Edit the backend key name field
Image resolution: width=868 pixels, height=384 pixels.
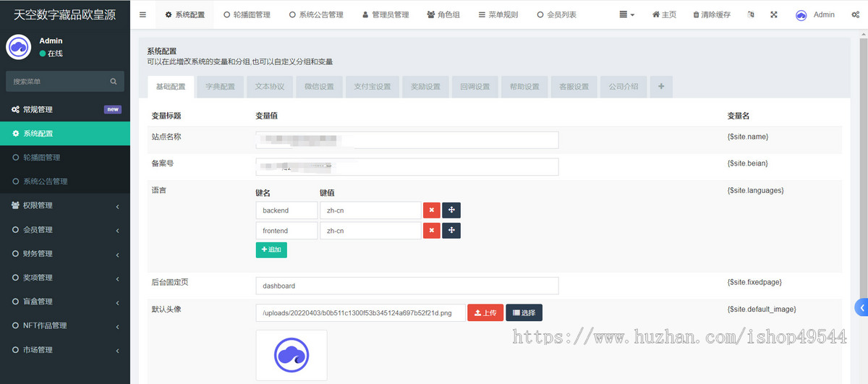click(286, 210)
